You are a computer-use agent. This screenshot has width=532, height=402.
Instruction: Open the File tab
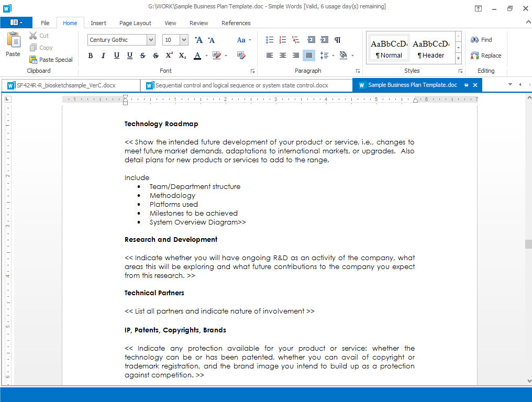click(45, 23)
